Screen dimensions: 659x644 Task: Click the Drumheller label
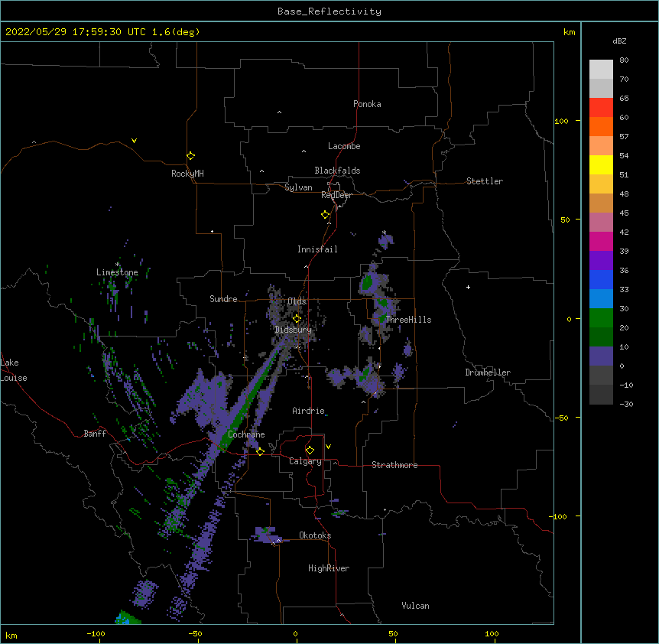coord(488,372)
